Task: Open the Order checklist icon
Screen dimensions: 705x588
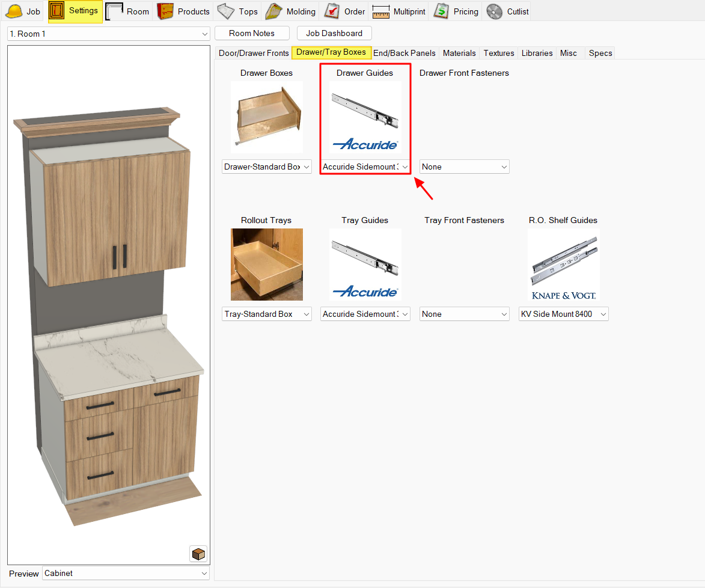Action: coord(344,11)
